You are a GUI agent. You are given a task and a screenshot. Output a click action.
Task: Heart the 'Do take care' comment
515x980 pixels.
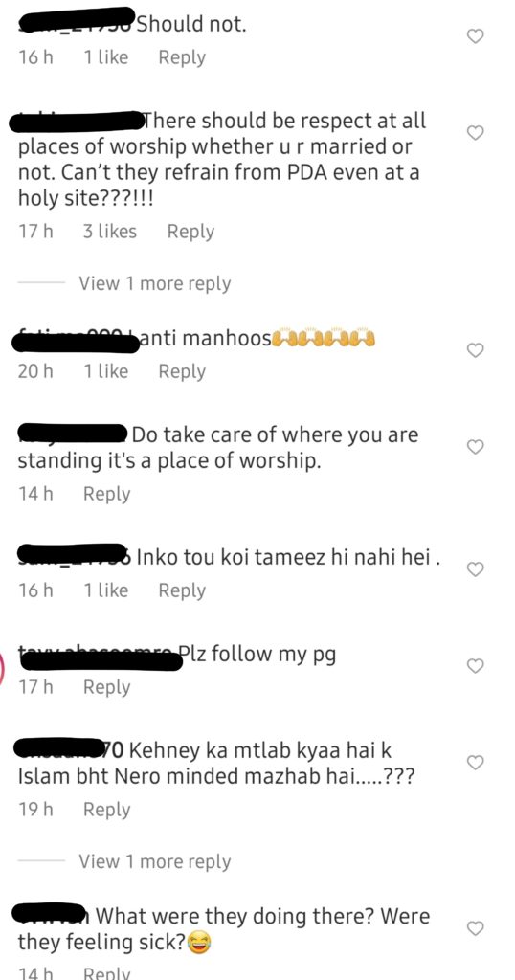[x=476, y=447]
